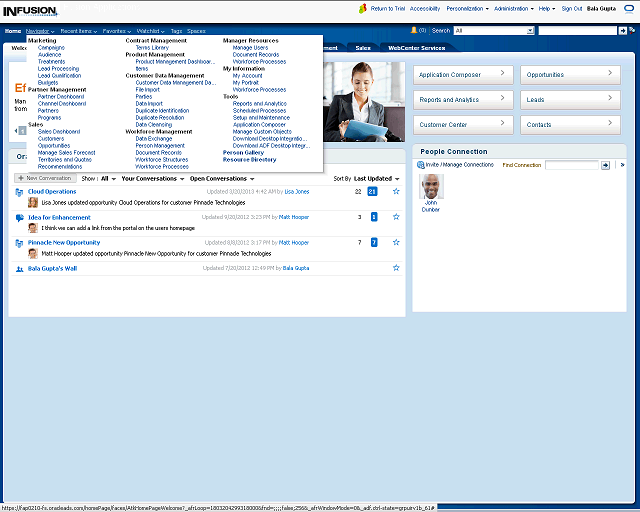This screenshot has height=512, width=640.
Task: Click the New Conversation button
Action: click(44, 178)
